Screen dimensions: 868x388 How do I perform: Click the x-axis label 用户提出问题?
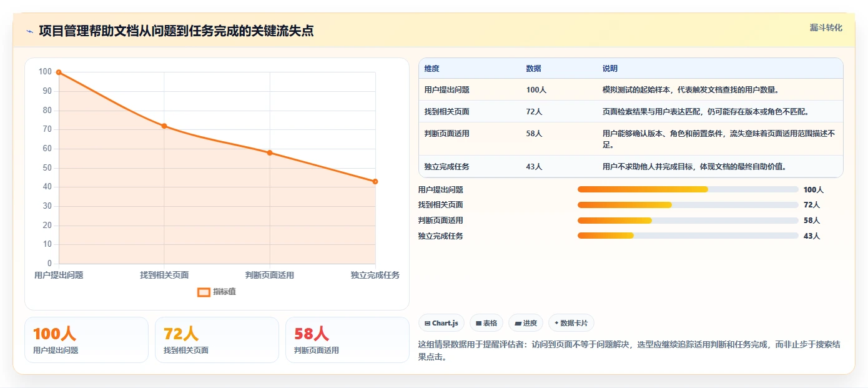pyautogui.click(x=59, y=275)
